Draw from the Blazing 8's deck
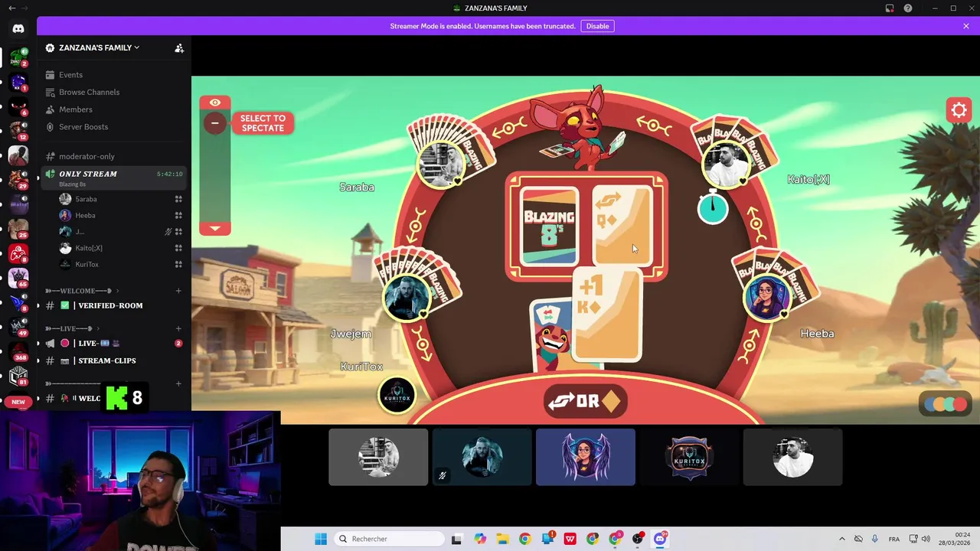The image size is (980, 551). coord(548,227)
